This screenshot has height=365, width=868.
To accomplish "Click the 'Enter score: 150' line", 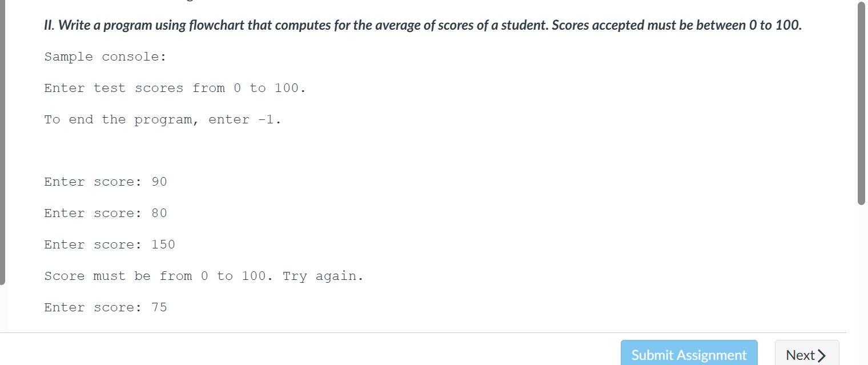I will pyautogui.click(x=110, y=244).
